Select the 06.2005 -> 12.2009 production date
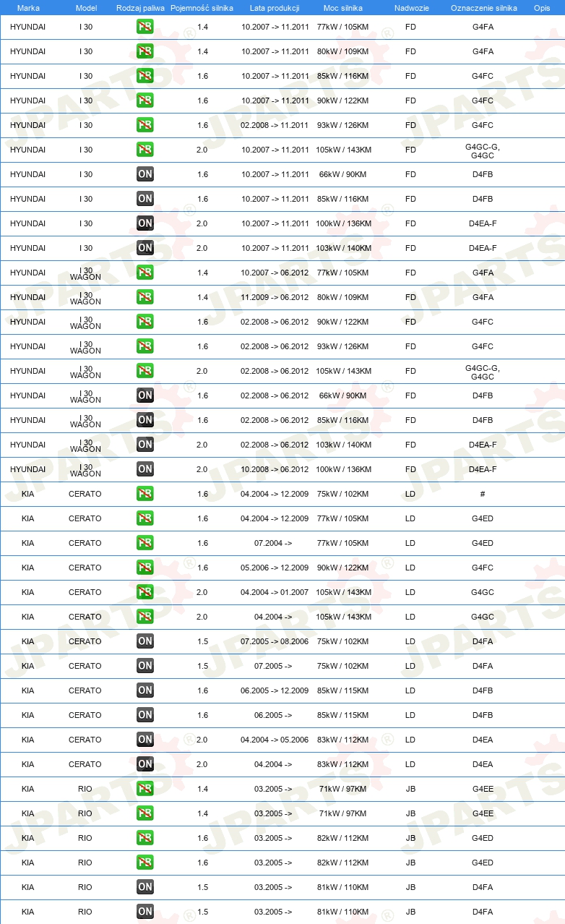The width and height of the screenshot is (565, 924). click(275, 690)
